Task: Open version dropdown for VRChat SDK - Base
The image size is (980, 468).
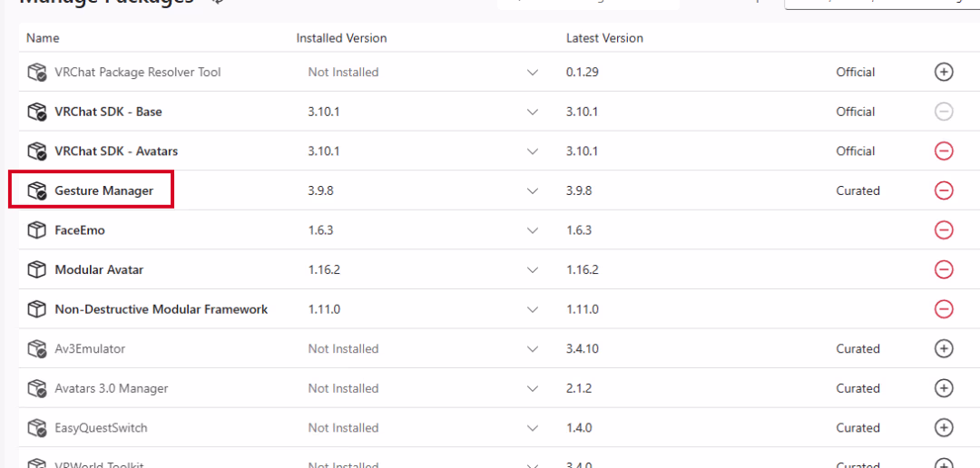Action: [533, 112]
